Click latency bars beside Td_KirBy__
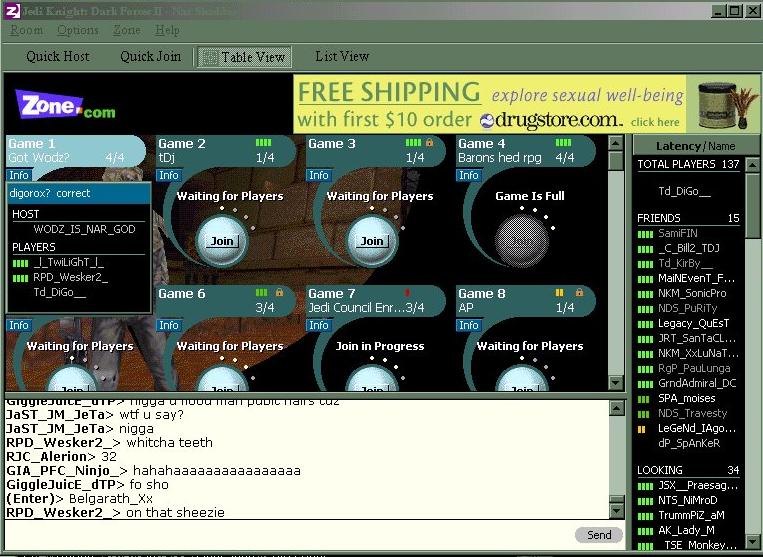This screenshot has width=763, height=557. [645, 264]
